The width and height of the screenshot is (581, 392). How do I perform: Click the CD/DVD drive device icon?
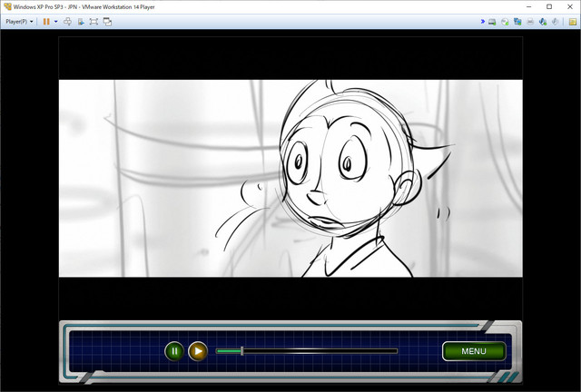pyautogui.click(x=505, y=22)
